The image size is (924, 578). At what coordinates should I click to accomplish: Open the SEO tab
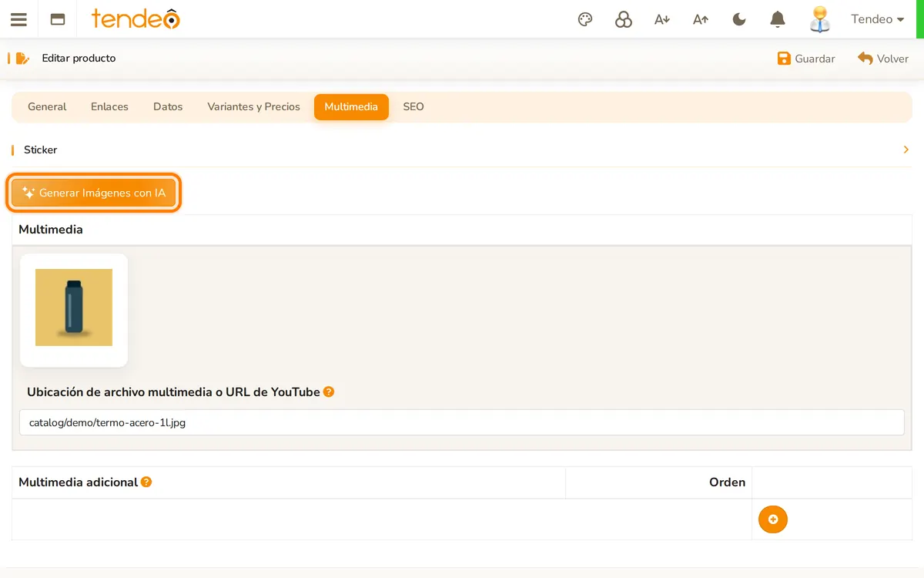pyautogui.click(x=413, y=106)
